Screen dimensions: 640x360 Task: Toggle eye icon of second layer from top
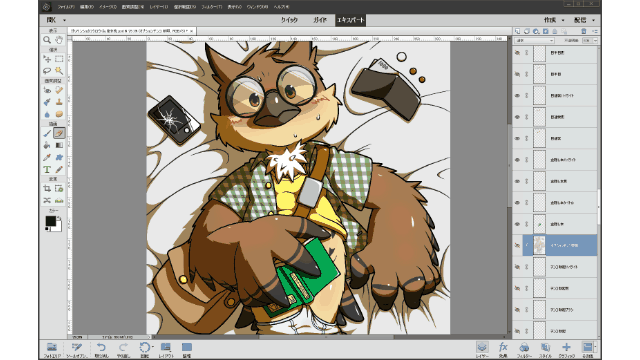(x=517, y=74)
